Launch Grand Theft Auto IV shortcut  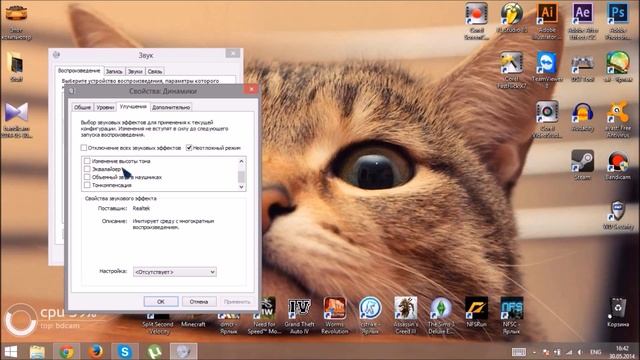coord(299,315)
